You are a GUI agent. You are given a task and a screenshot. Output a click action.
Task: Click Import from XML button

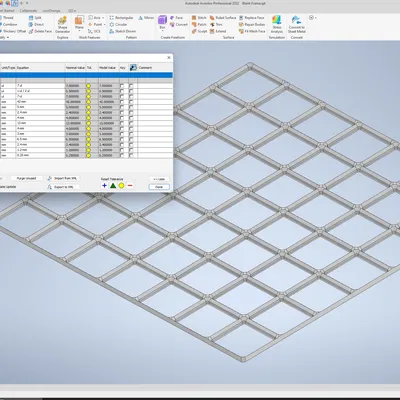(x=63, y=178)
